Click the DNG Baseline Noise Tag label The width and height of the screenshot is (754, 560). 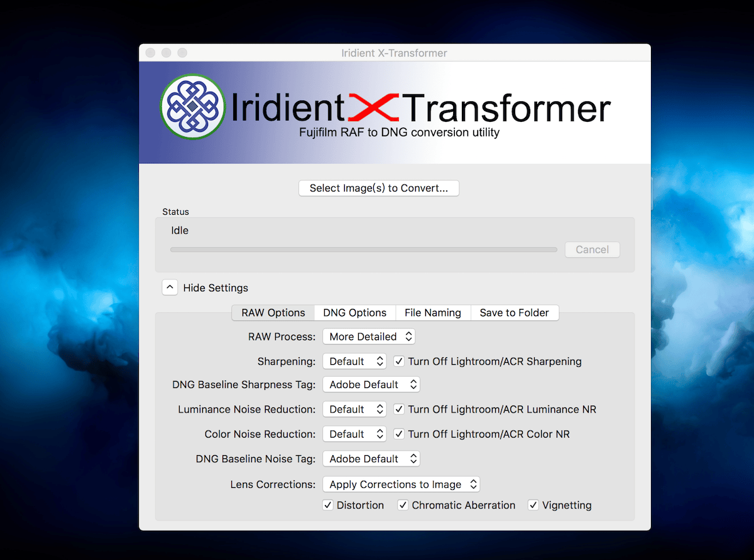pyautogui.click(x=256, y=459)
